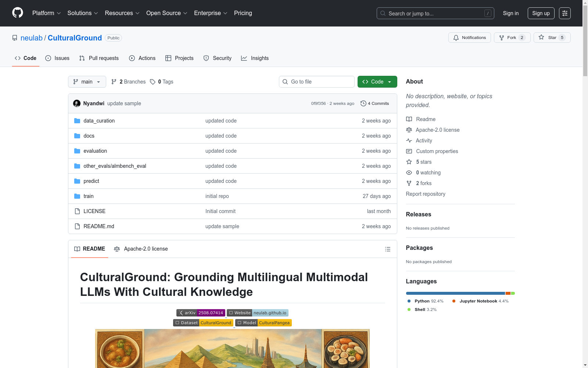
Task: Select the README tab in file viewer
Action: coord(90,249)
